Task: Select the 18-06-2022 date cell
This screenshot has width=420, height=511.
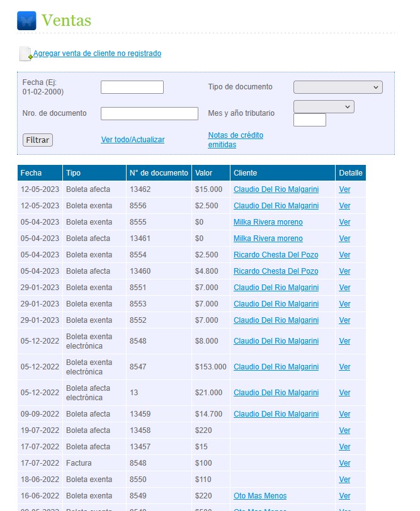Action: pyautogui.click(x=40, y=480)
